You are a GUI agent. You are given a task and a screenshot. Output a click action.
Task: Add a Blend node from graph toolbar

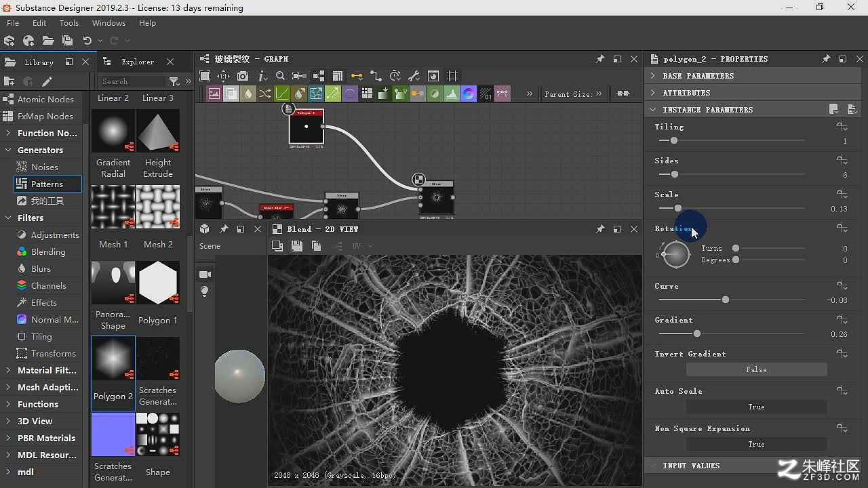tap(231, 94)
